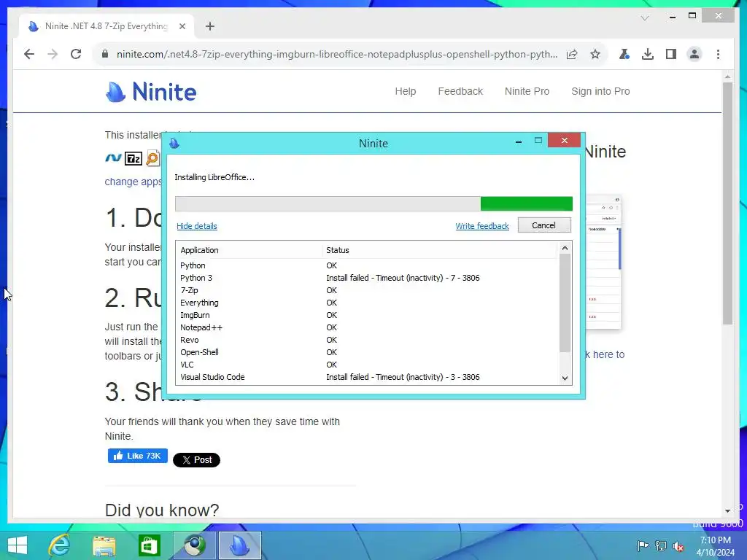
Task: Select the Revo row
Action: 367,340
